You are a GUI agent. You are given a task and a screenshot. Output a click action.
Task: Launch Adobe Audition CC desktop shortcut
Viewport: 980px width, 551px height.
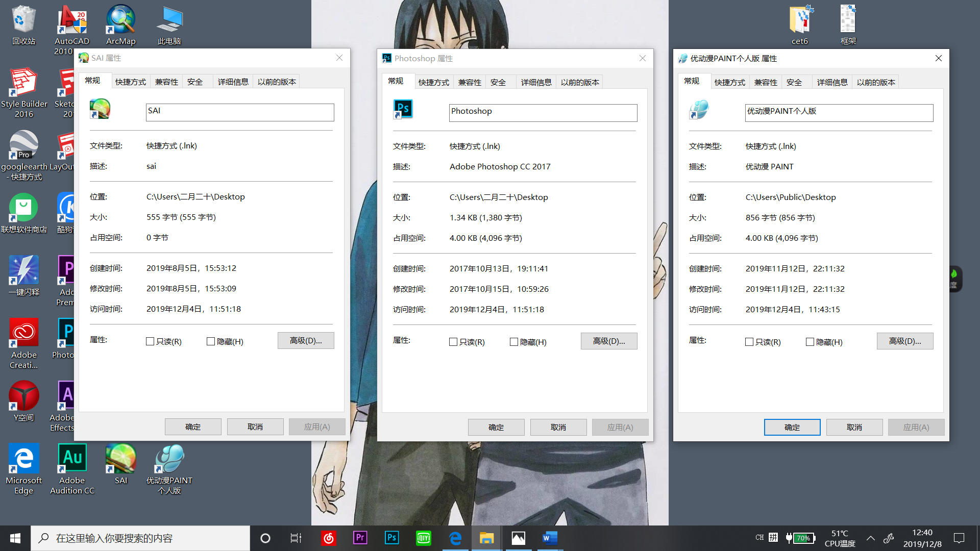click(x=72, y=469)
